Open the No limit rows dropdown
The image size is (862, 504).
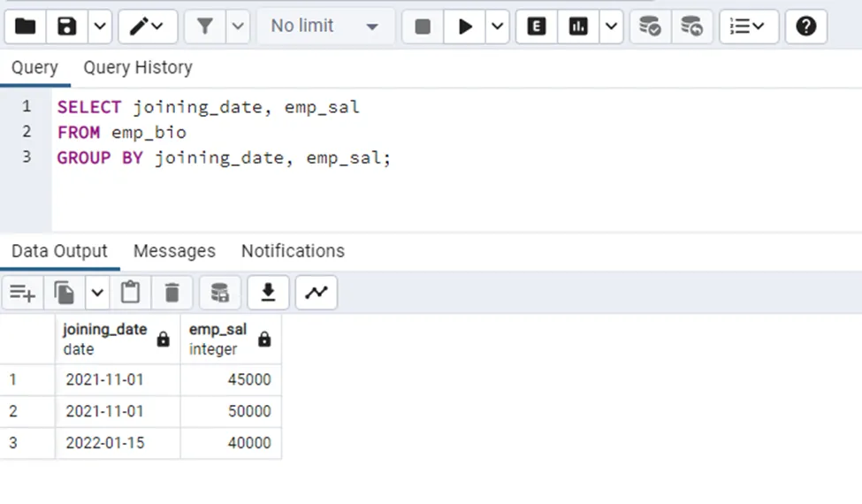324,27
